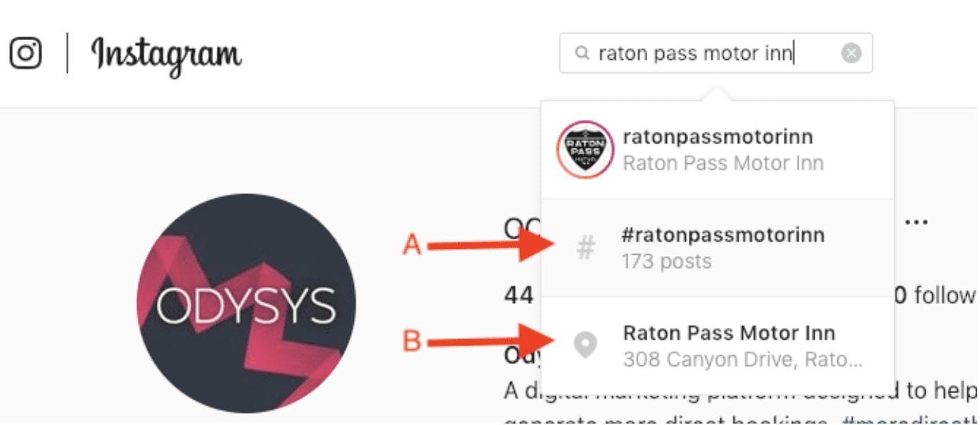Open the three-dot profile options menu
Image resolution: width=980 pixels, height=425 pixels.
[x=917, y=222]
